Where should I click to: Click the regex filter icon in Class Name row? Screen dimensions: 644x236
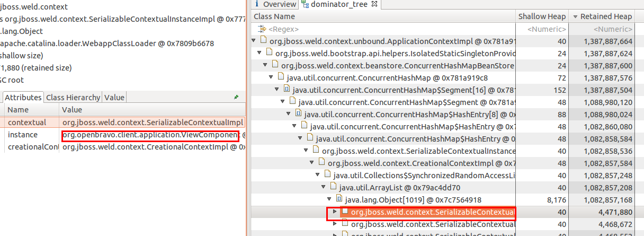[262, 29]
